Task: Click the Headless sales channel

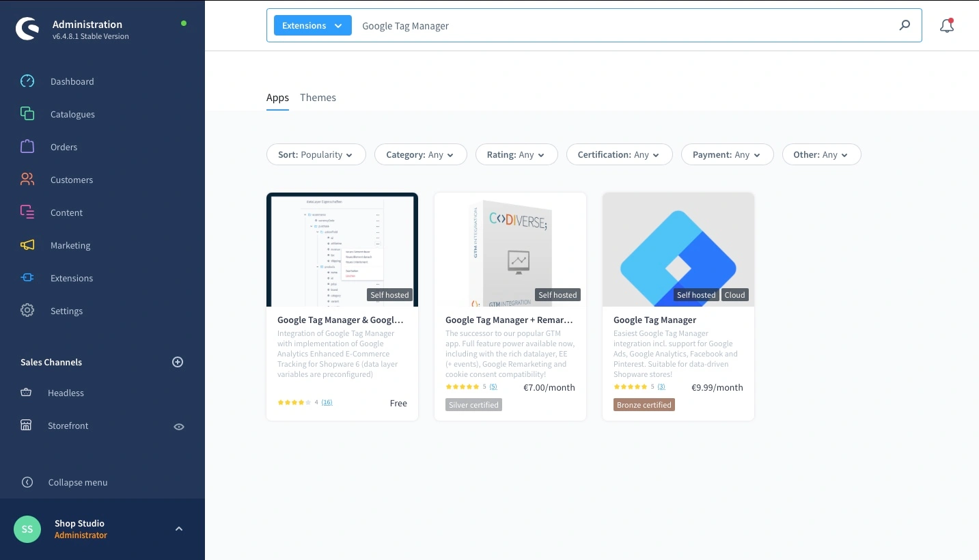Action: click(66, 393)
